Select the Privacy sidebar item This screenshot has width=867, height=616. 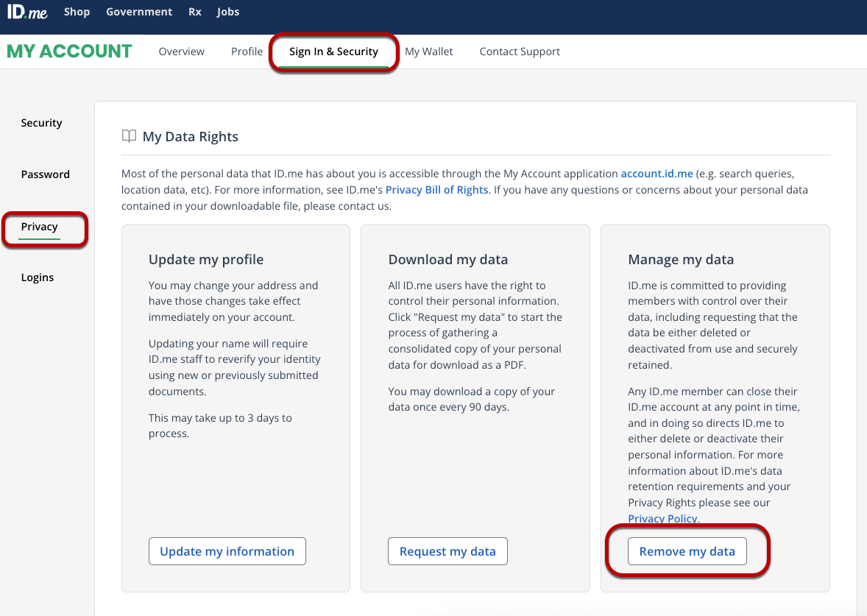[38, 227]
